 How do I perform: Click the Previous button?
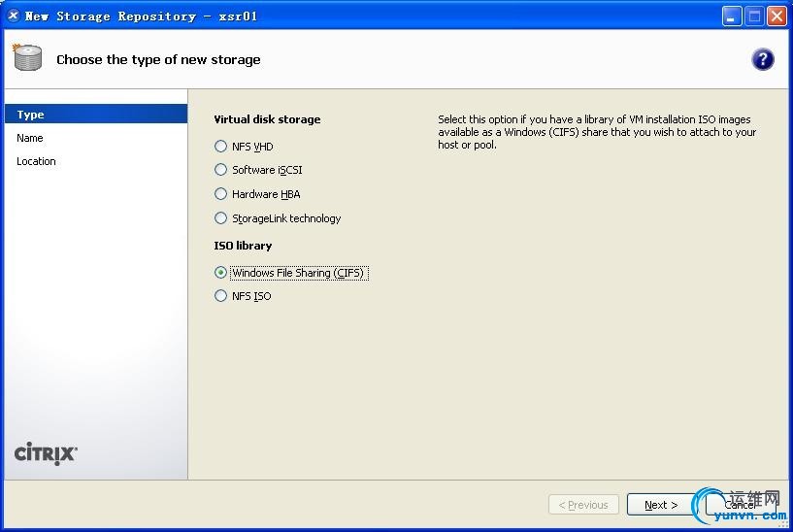pyautogui.click(x=583, y=505)
